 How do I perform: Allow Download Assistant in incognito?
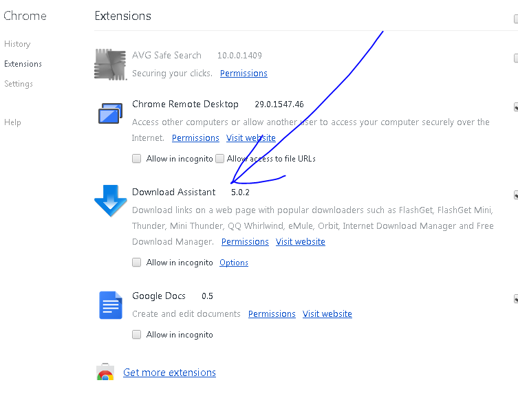(x=136, y=262)
